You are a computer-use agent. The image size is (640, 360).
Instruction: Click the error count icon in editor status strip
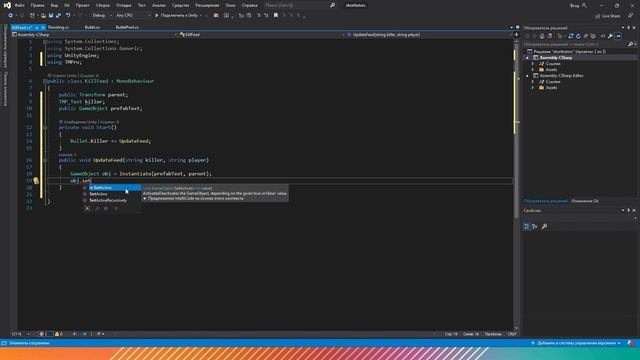pyautogui.click(x=41, y=334)
